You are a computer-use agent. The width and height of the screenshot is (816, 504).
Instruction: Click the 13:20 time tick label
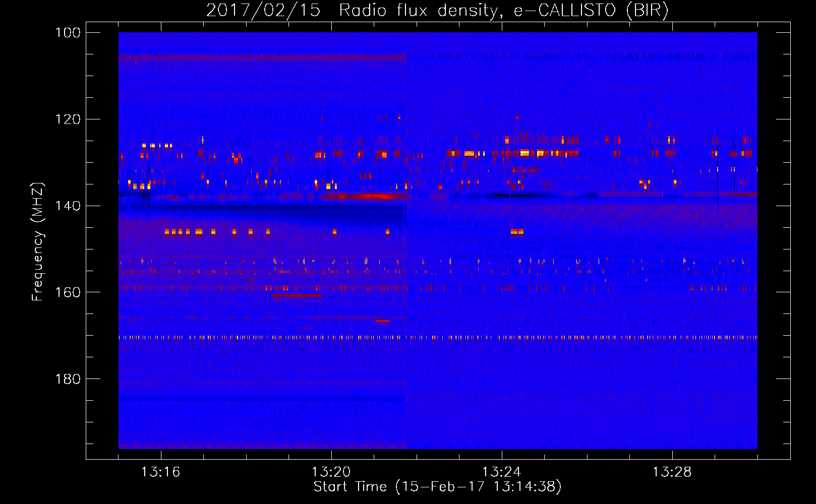pyautogui.click(x=331, y=472)
